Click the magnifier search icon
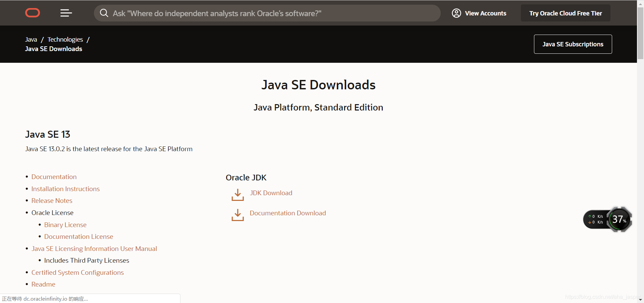The image size is (644, 303). pos(104,13)
